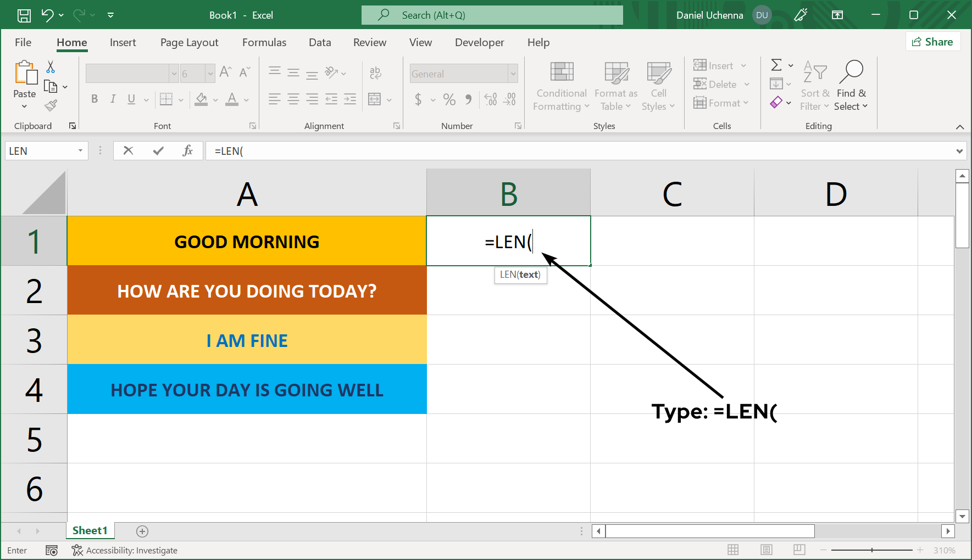Confirm formula with the Enter checkmark icon
This screenshot has width=972, height=560.
[158, 151]
